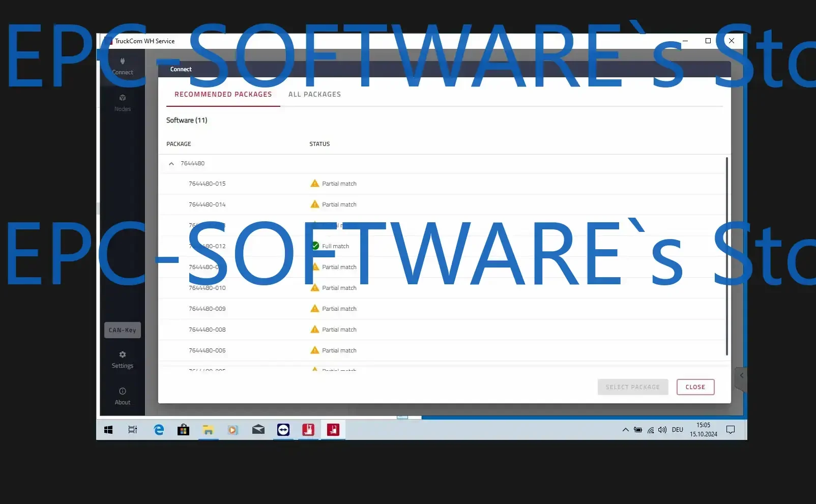Select package row 7644480-008

(442, 330)
